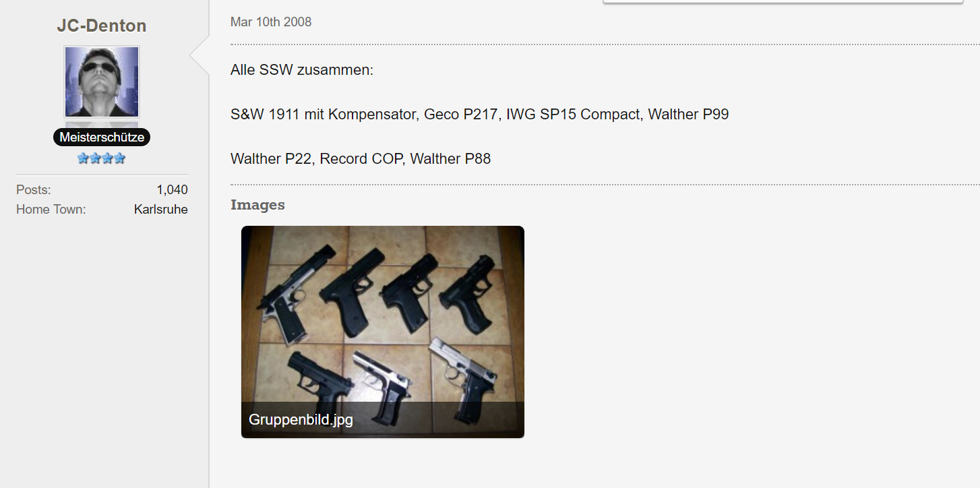Click the first blue rank star
This screenshot has width=980, height=488.
pos(83,158)
